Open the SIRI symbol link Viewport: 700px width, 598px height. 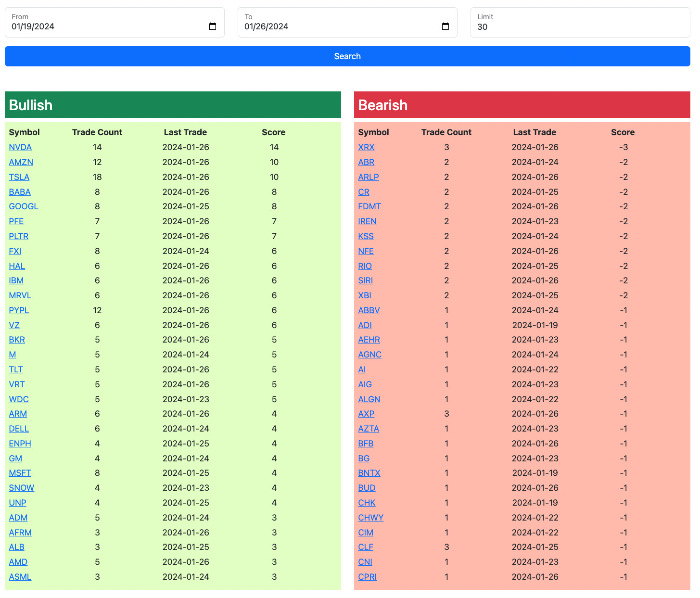click(366, 280)
